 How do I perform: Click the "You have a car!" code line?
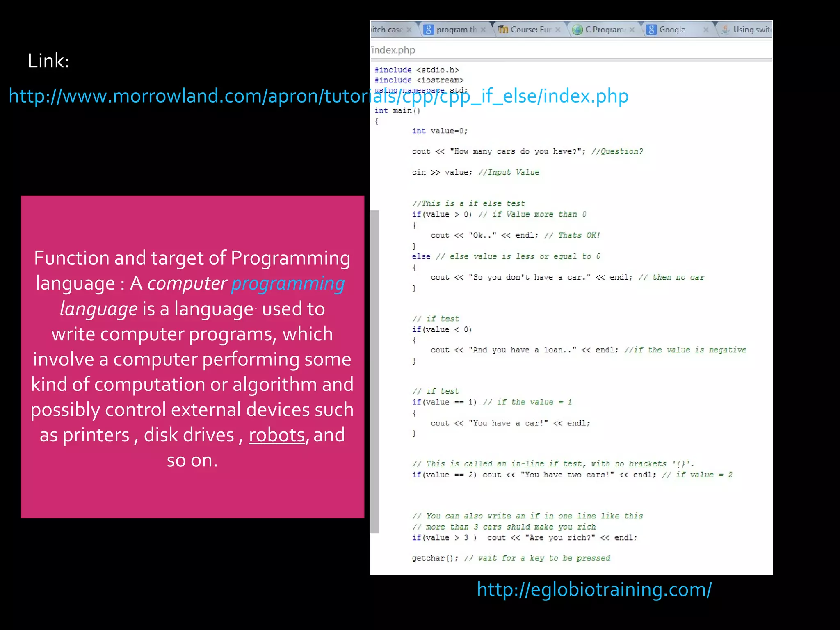pyautogui.click(x=510, y=423)
